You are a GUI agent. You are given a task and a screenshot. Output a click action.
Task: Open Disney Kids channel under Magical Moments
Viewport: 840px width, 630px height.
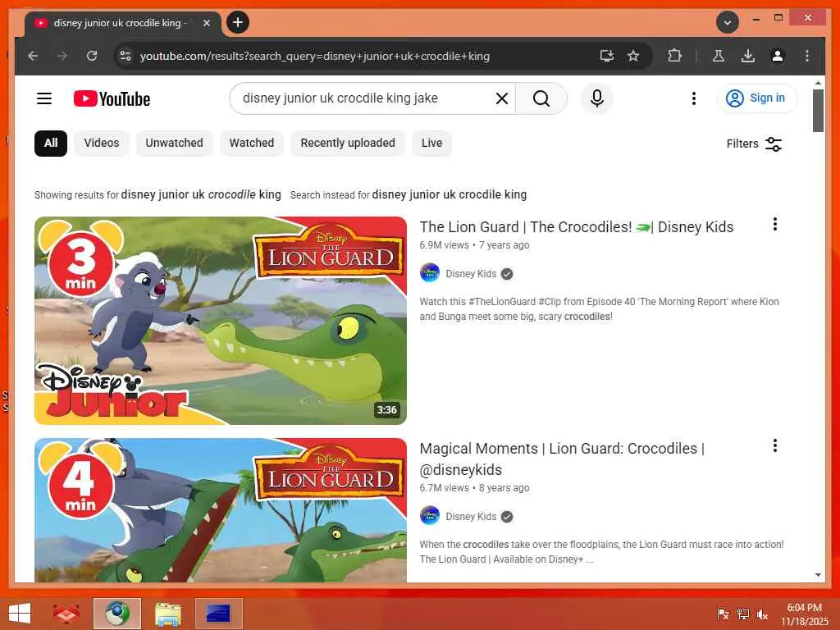471,517
